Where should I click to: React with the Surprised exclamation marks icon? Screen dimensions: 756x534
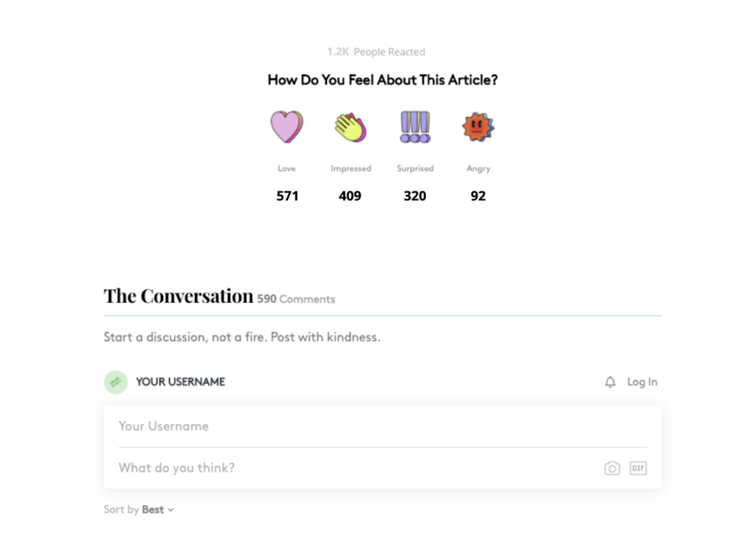point(415,127)
